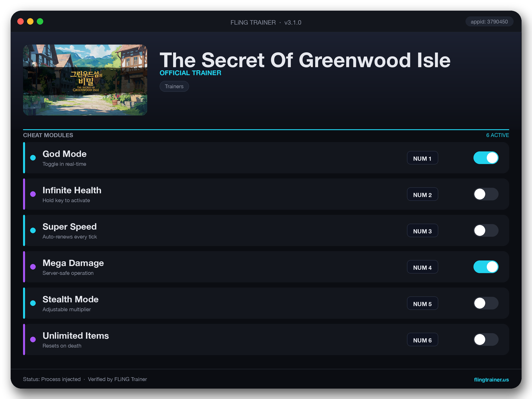Click the 'Auto-renews every tick' description
Screen dimensions: 532x399
tap(70, 237)
